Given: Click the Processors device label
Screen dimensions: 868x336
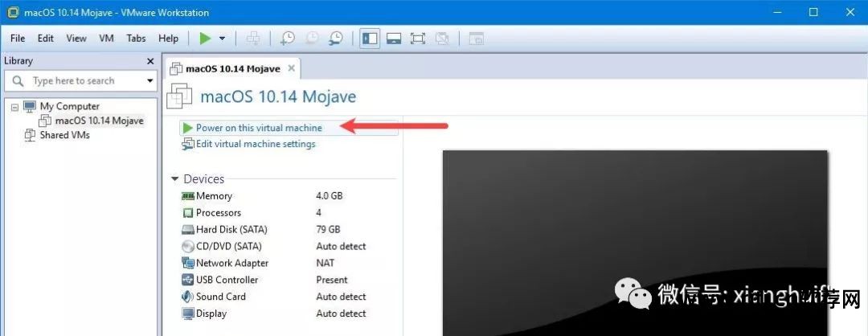Looking at the screenshot, I should tap(219, 213).
